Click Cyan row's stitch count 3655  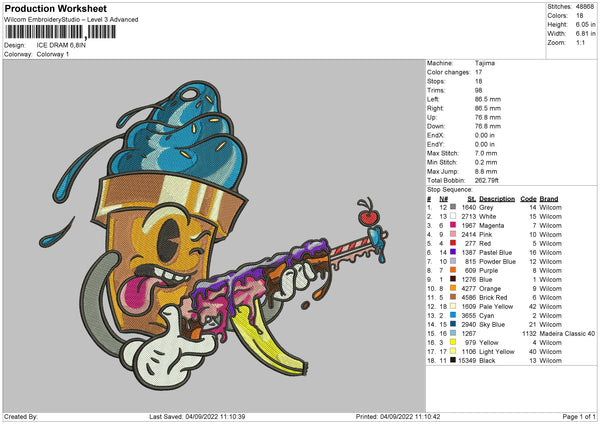469,316
